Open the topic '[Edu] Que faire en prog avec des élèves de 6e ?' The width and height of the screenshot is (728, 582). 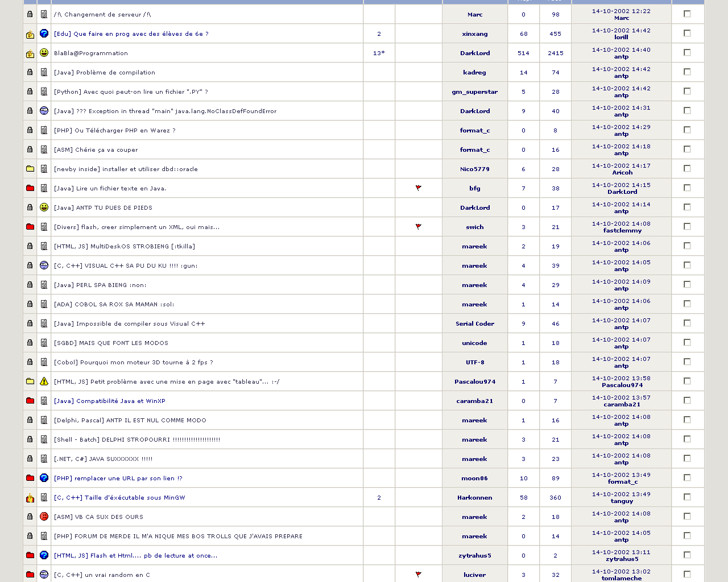[131, 34]
